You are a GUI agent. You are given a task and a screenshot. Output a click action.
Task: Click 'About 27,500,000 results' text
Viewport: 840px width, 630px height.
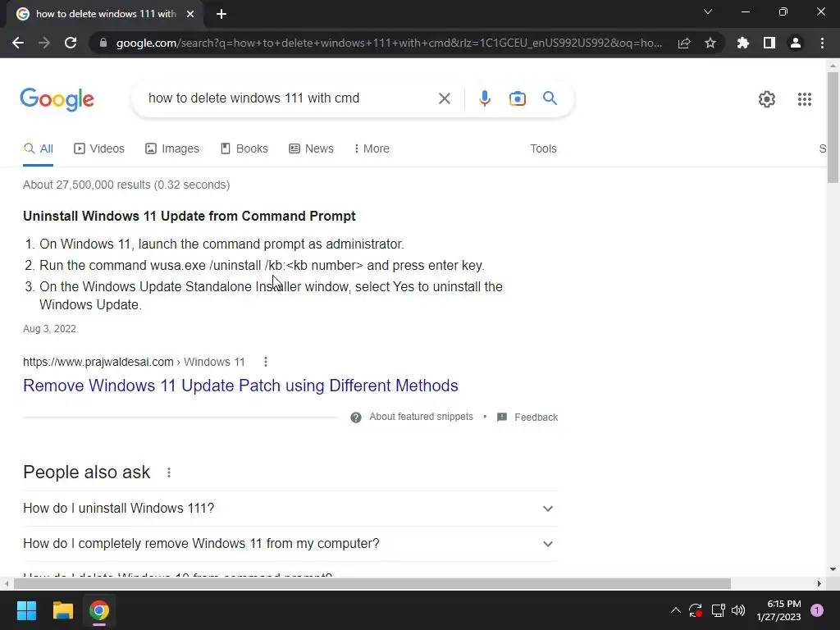coord(126,185)
